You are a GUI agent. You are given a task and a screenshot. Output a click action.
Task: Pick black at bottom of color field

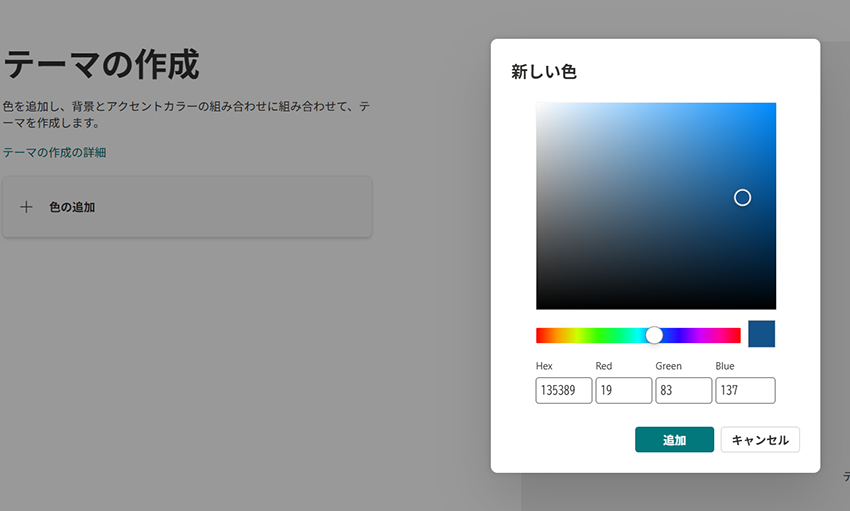[x=655, y=306]
